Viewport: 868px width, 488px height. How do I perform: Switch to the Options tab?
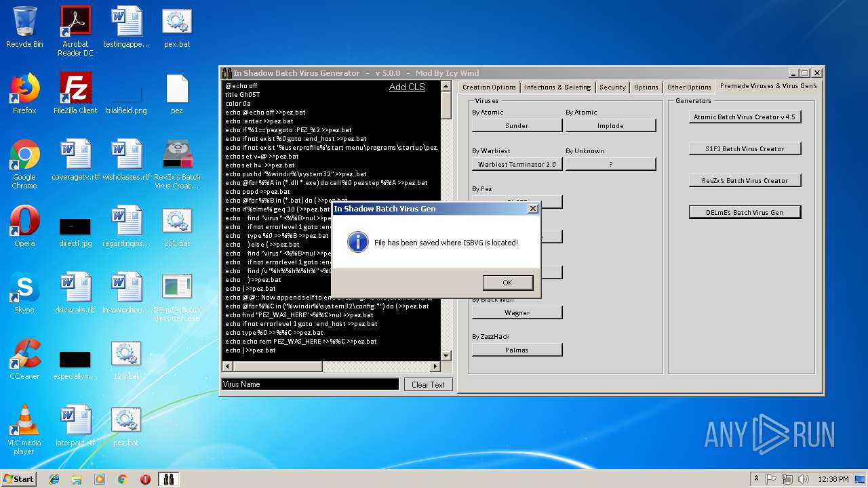coord(646,87)
